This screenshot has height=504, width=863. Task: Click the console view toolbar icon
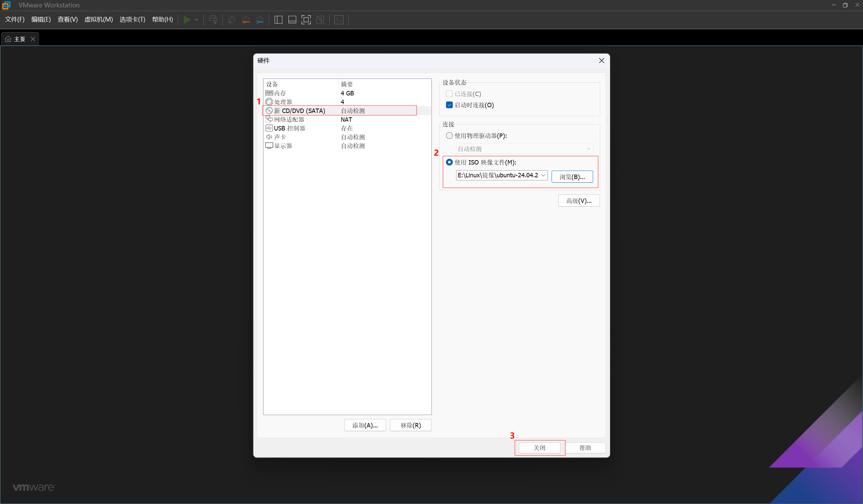coord(339,20)
